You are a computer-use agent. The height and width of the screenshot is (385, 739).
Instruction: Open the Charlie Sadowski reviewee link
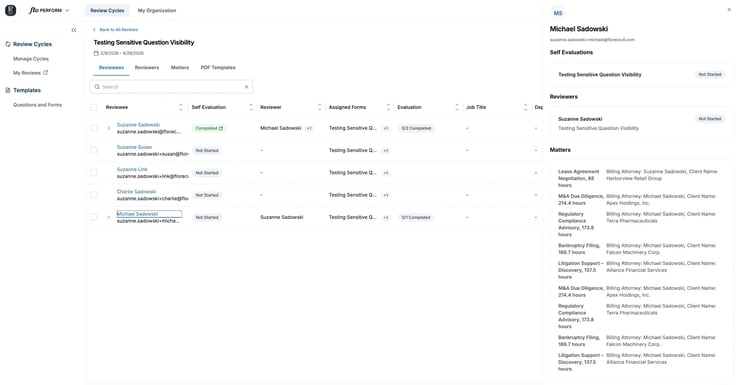[136, 192]
